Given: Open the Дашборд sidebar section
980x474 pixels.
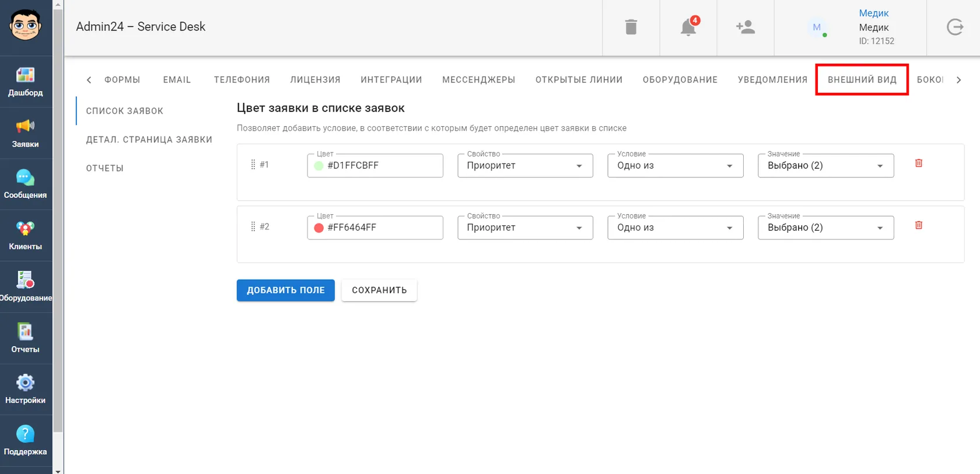Looking at the screenshot, I should point(26,82).
